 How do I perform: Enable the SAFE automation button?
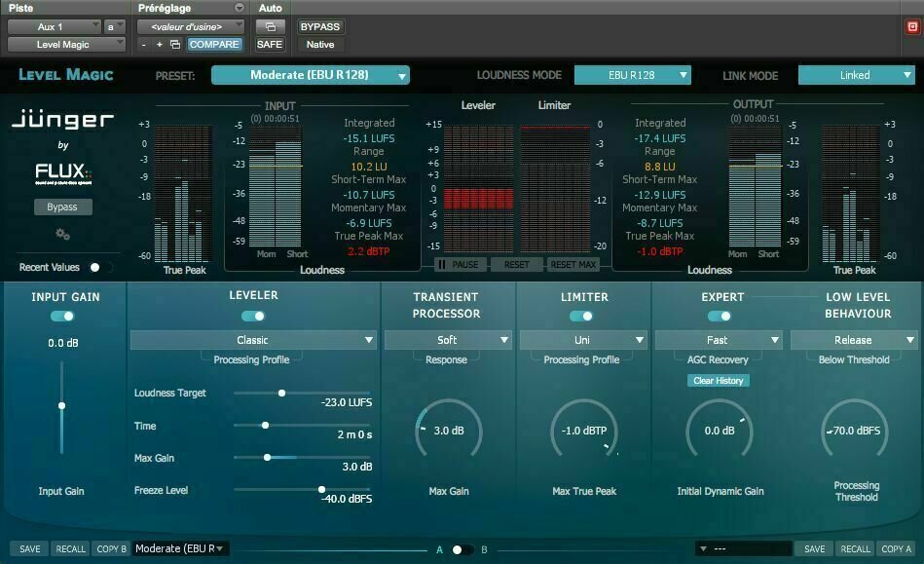click(269, 44)
